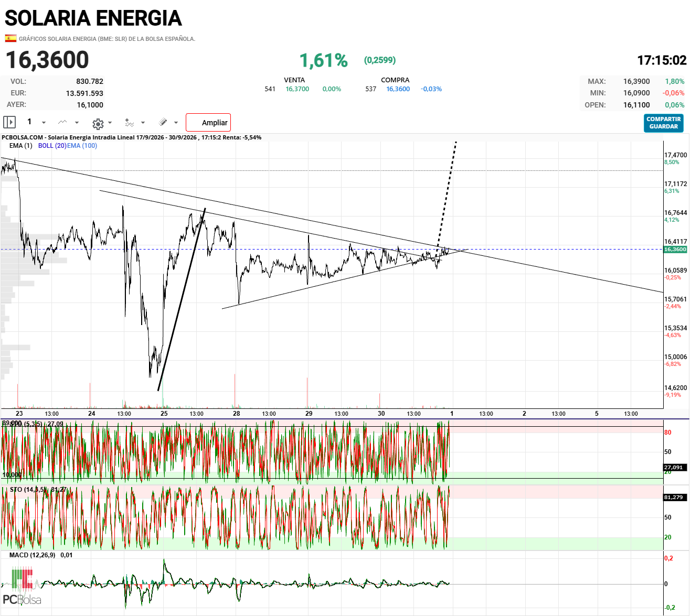Click the Ampliar button
Image resolution: width=691 pixels, height=616 pixels.
coord(208,123)
